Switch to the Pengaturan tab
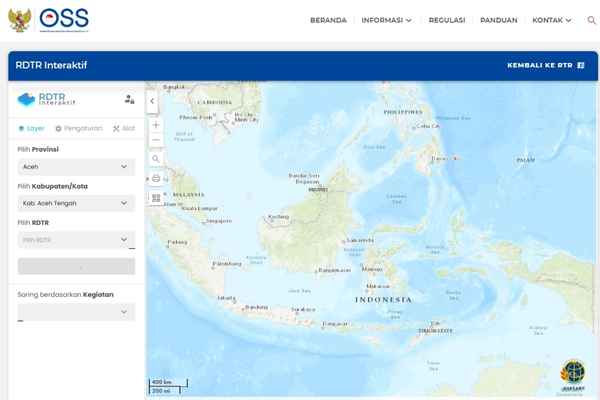The image size is (600, 400). pos(79,129)
